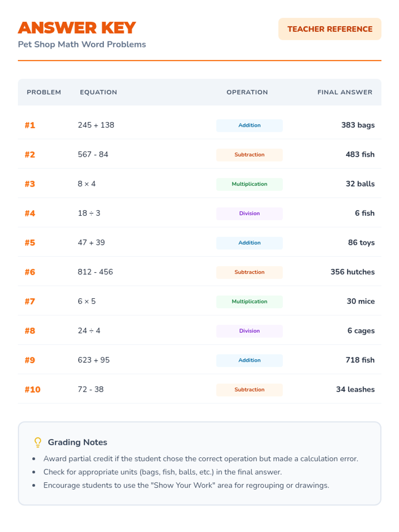Select the answer 30 mice
The height and width of the screenshot is (532, 399).
(360, 301)
